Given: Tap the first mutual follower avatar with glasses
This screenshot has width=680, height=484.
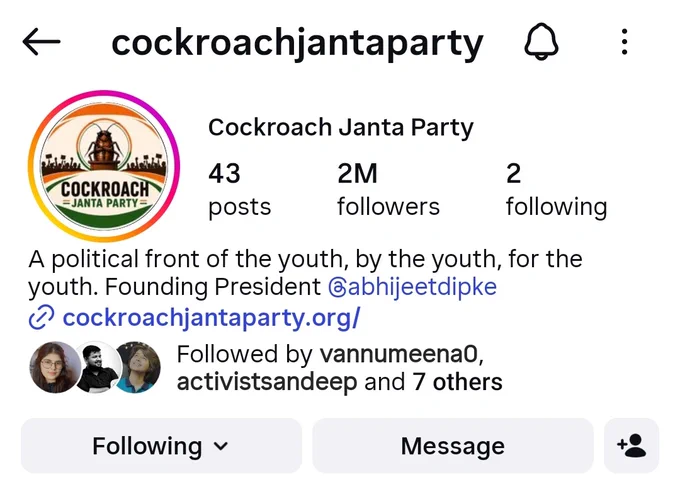Looking at the screenshot, I should (x=54, y=367).
